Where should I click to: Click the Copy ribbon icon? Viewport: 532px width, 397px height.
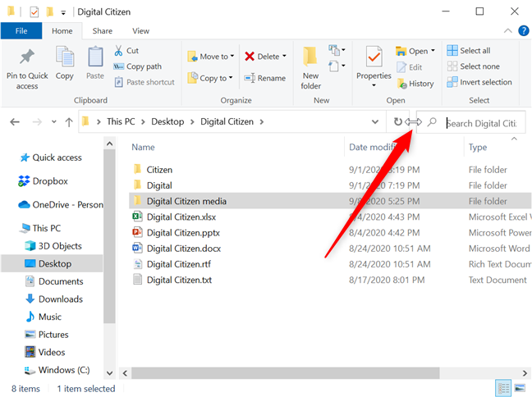(65, 57)
